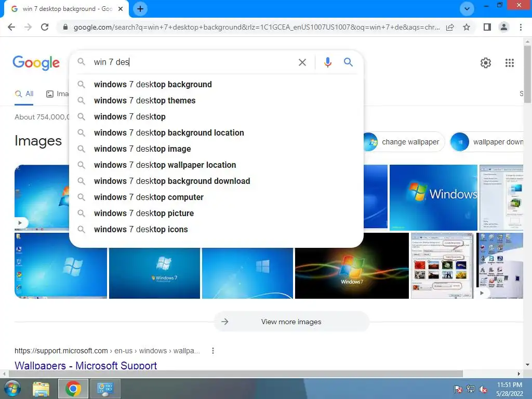Screen dimensions: 532x399
Task: Click the 'change wallpaper' chip
Action: [x=404, y=142]
